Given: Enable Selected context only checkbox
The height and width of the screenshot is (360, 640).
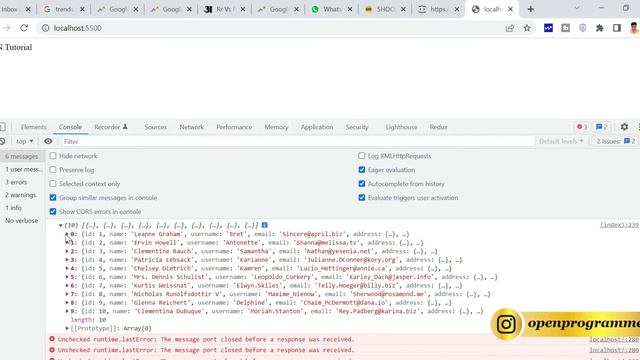Looking at the screenshot, I should click(53, 184).
